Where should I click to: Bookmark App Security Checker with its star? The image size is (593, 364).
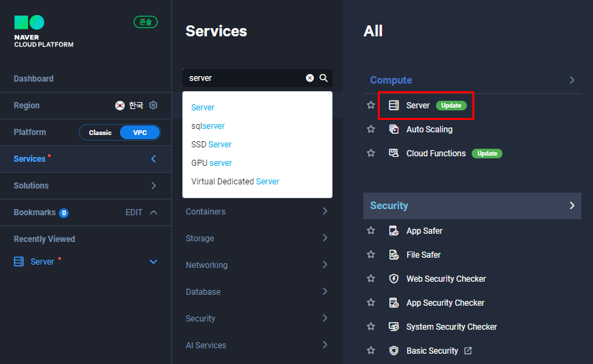[x=371, y=303]
